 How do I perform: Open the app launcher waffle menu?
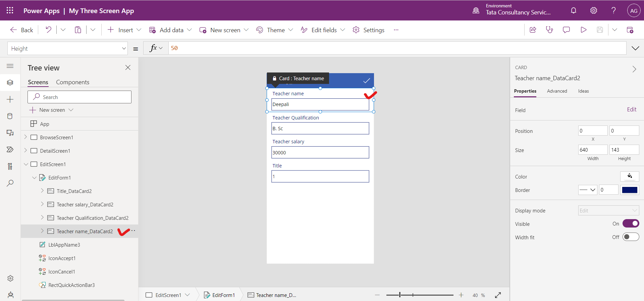(x=10, y=10)
